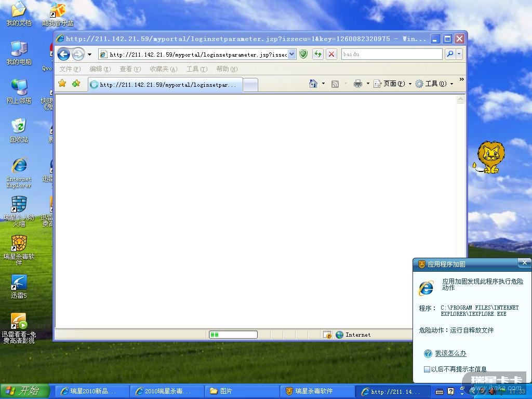Open the 工具(O) command bar menu
Viewport: 532px width, 399px height.
tap(434, 84)
